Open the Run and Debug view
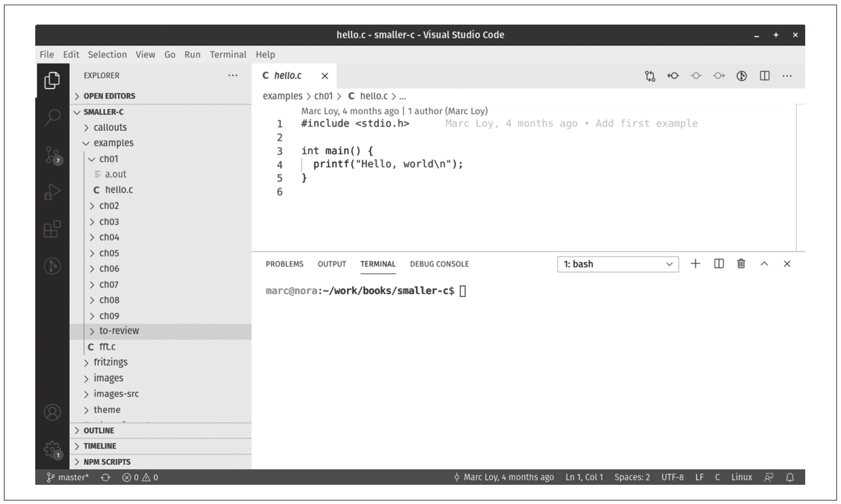 tap(52, 192)
